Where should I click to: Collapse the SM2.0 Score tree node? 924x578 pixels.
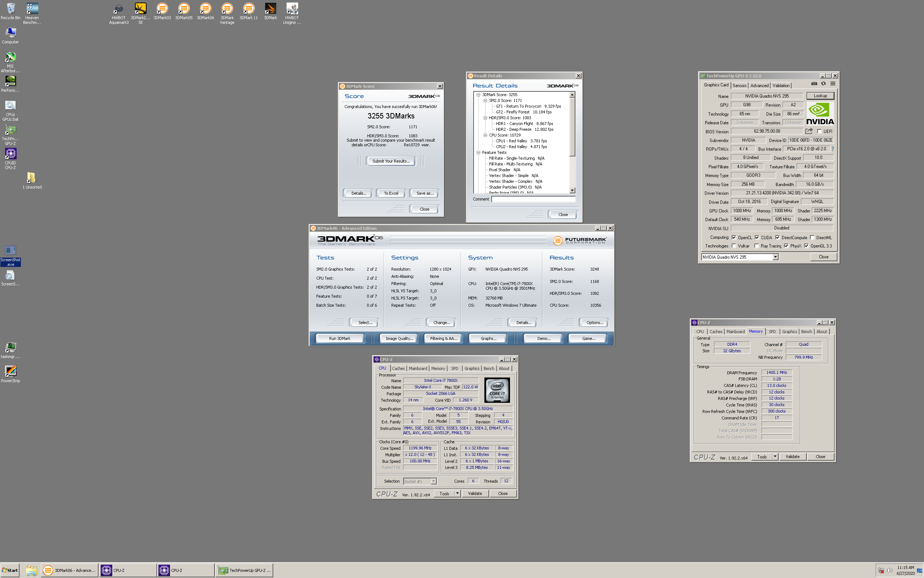coord(485,100)
